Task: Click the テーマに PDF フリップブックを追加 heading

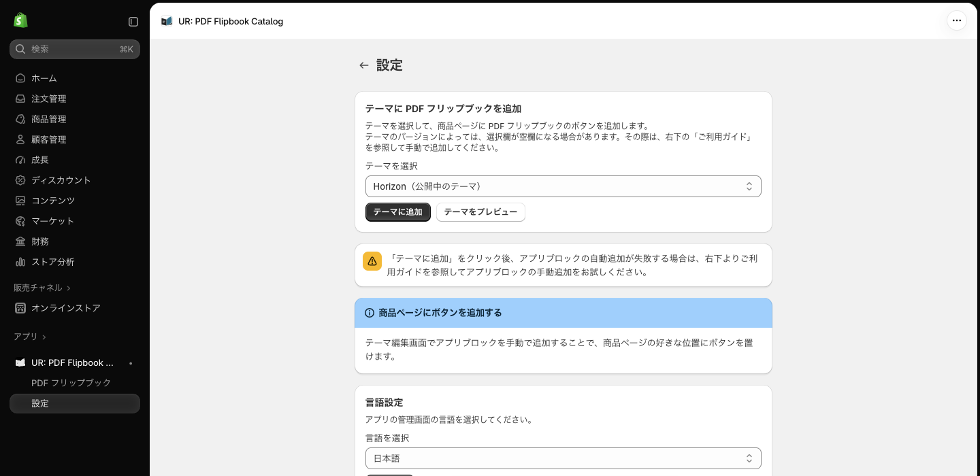Action: pos(443,109)
